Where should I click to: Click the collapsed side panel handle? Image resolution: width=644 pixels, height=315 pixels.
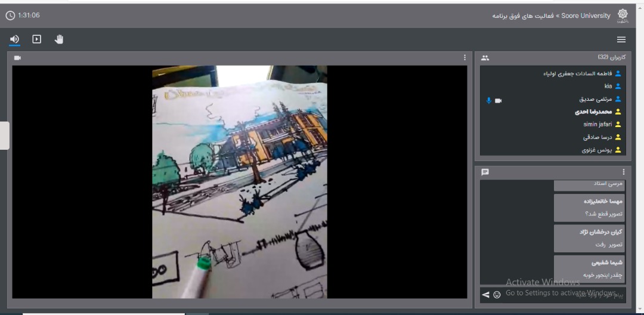point(5,135)
